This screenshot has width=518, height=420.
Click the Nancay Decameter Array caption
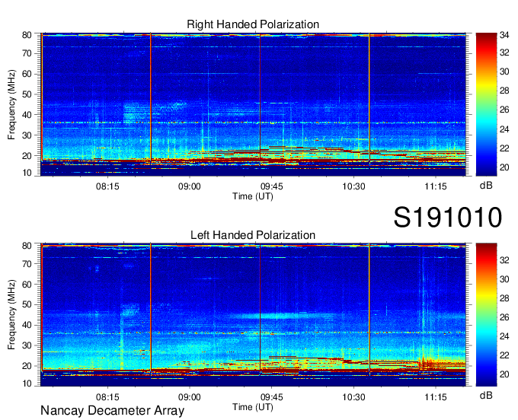coord(112,411)
